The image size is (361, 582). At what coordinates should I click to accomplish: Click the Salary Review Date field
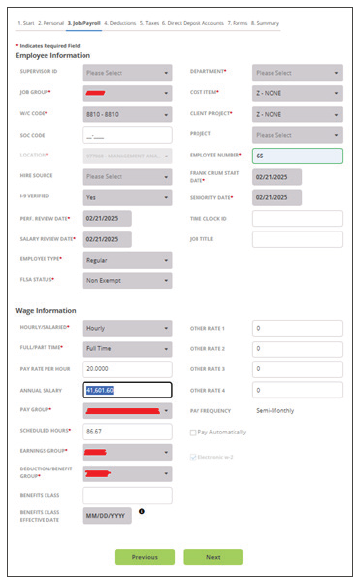point(107,239)
